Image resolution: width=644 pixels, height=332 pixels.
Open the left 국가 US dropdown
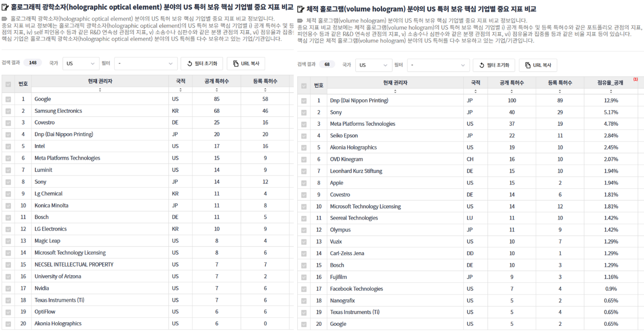(81, 64)
